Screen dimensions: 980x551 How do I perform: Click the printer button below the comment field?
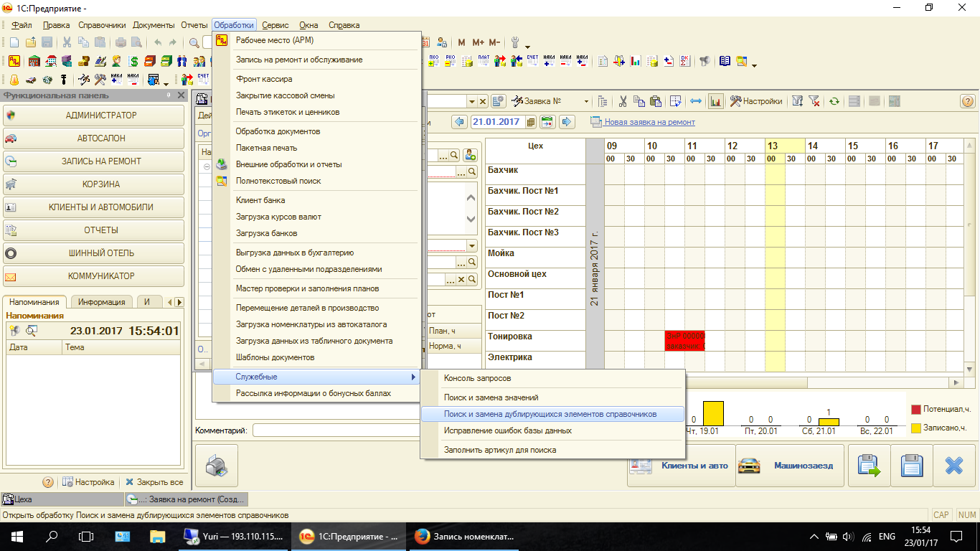(x=217, y=466)
